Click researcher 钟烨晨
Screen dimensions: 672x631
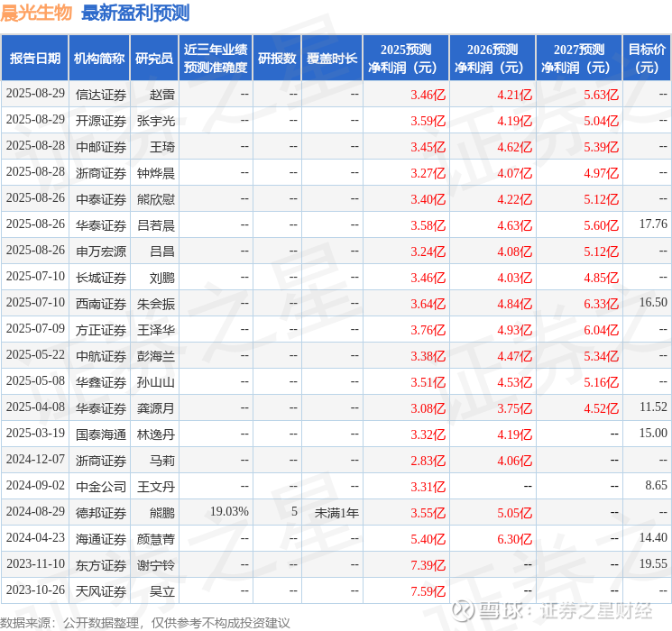point(156,173)
